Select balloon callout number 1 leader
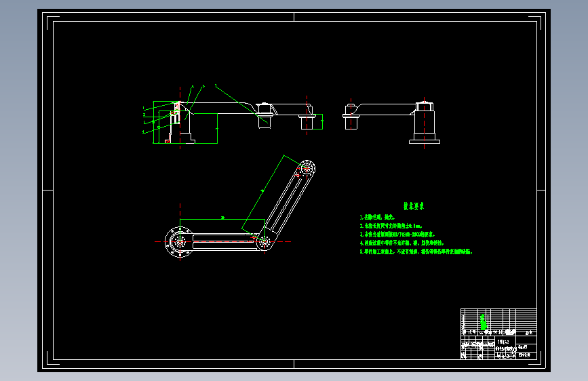 click(x=161, y=106)
